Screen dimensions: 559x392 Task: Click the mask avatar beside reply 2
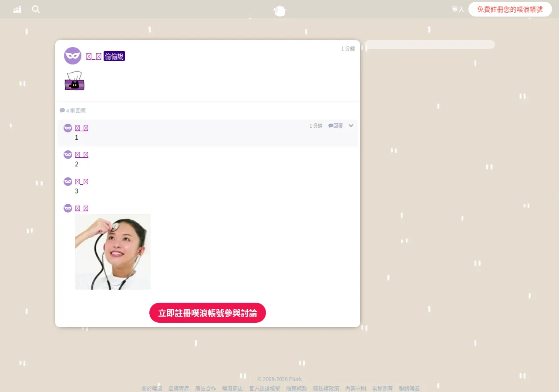click(68, 155)
